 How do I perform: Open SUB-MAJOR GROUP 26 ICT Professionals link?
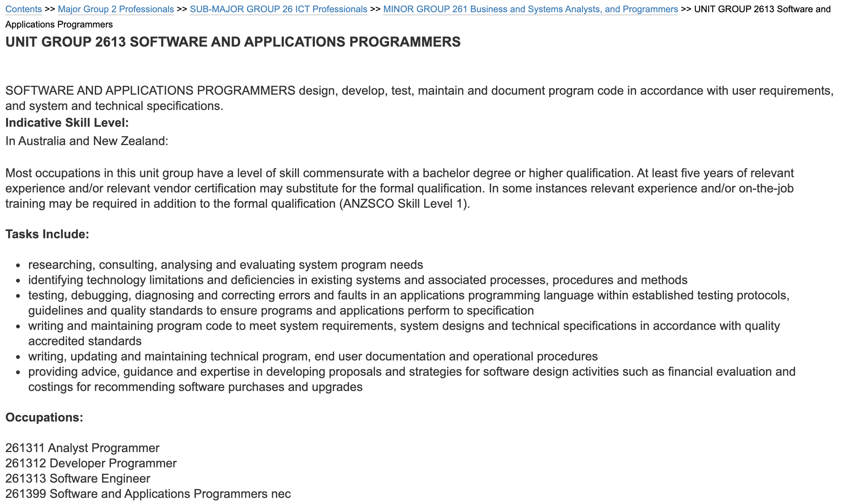tap(278, 9)
